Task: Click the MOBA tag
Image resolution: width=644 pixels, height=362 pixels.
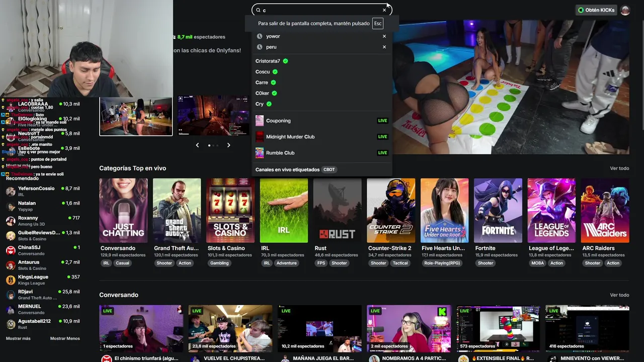Action: 538,263
